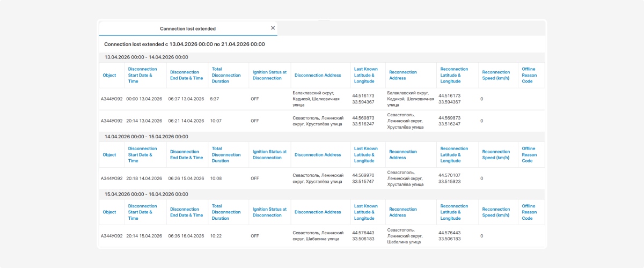Select the 15.04.2026 - 16.04.2026 group header

pyautogui.click(x=322, y=194)
